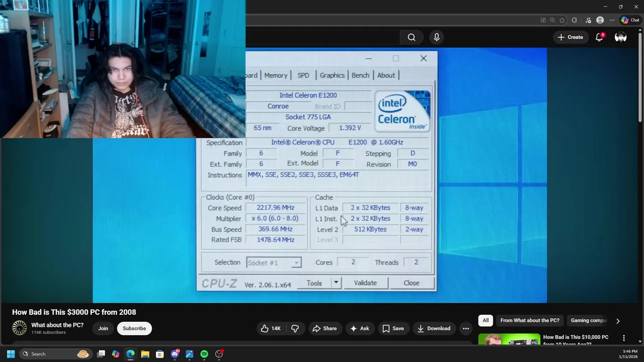Click the zoom magnifier icon in address bar

click(552, 20)
